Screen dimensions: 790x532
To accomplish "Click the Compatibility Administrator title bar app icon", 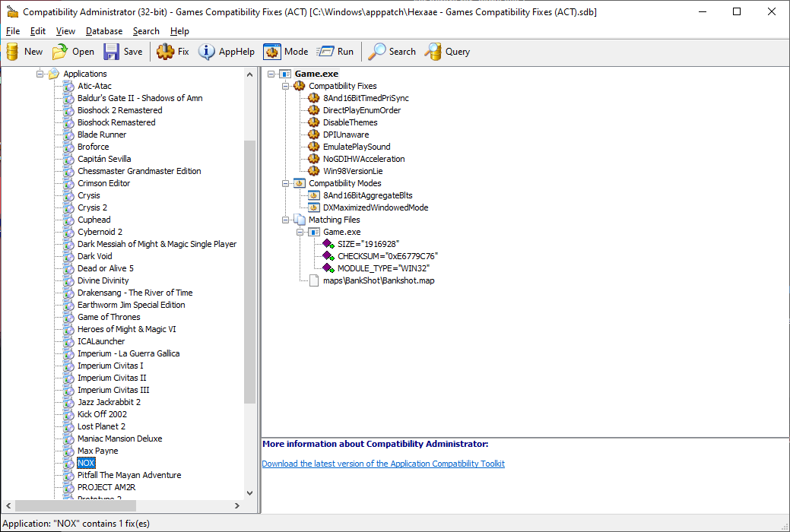I will click(x=12, y=11).
